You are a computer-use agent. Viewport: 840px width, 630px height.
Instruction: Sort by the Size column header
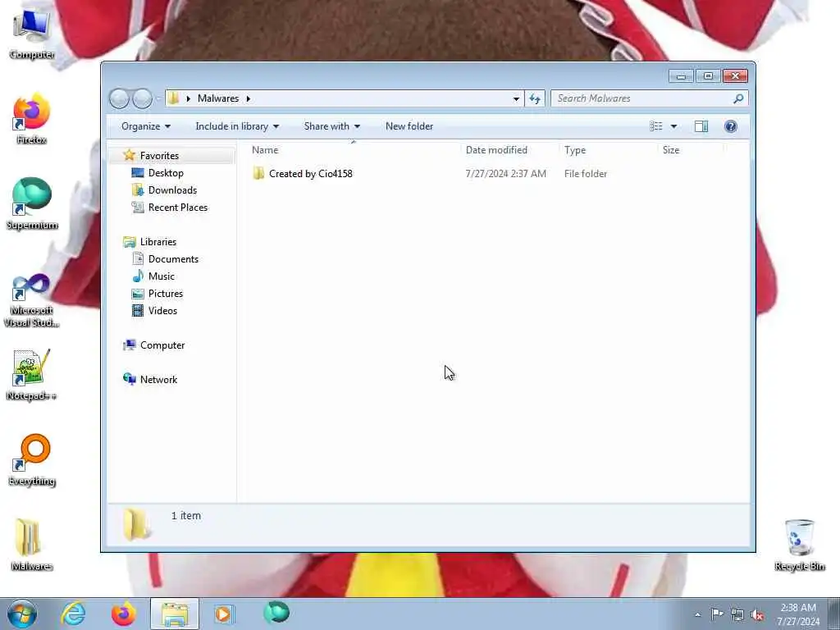[x=691, y=150]
